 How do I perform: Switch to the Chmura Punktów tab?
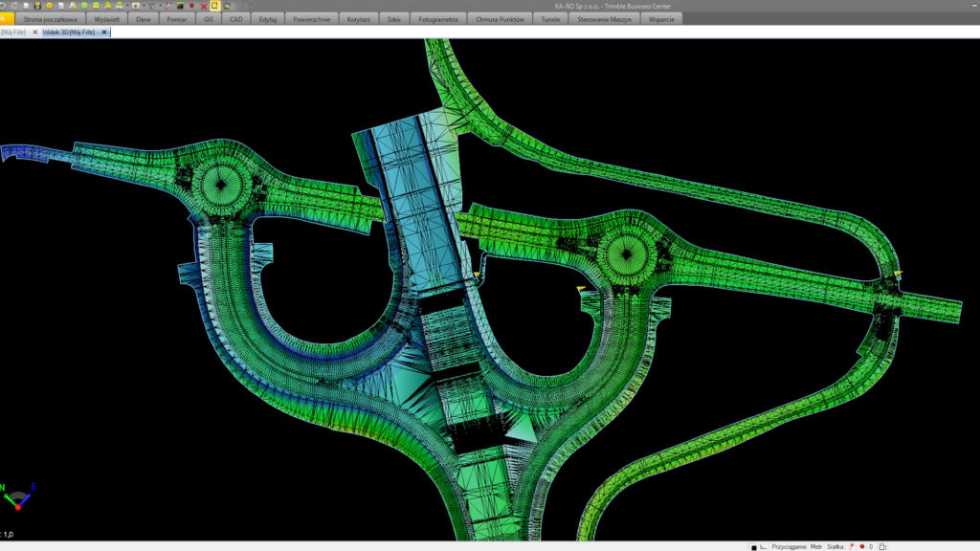point(501,19)
